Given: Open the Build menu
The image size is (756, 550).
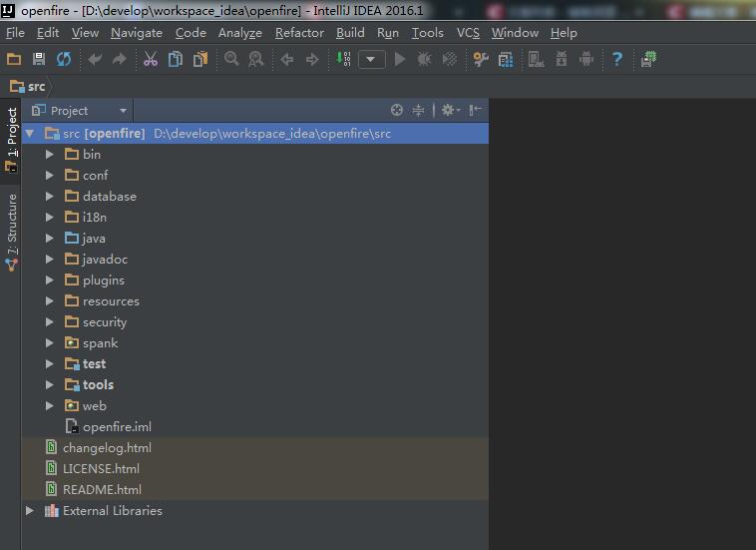Looking at the screenshot, I should 350,33.
